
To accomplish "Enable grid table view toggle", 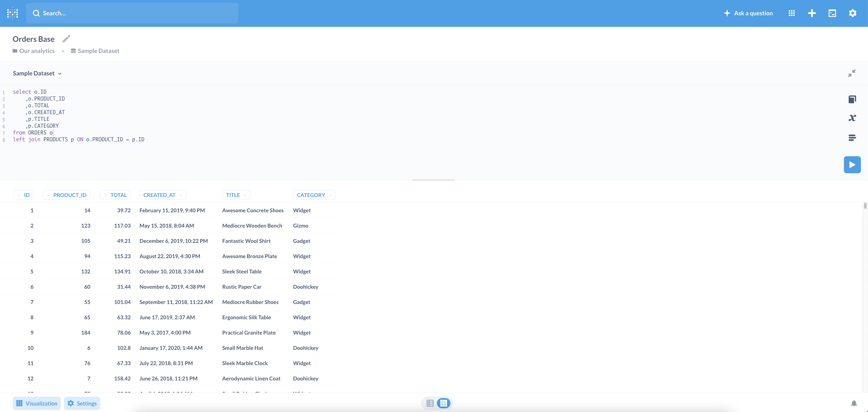I will (444, 403).
